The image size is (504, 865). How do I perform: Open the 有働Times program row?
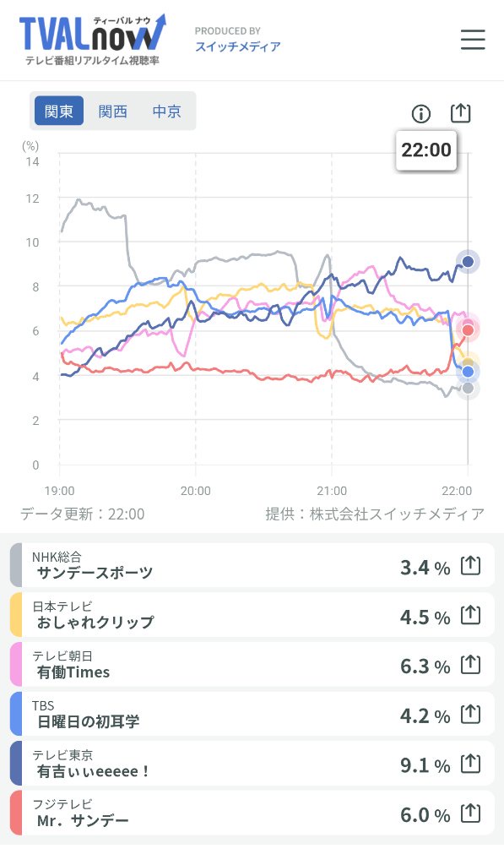pos(252,664)
